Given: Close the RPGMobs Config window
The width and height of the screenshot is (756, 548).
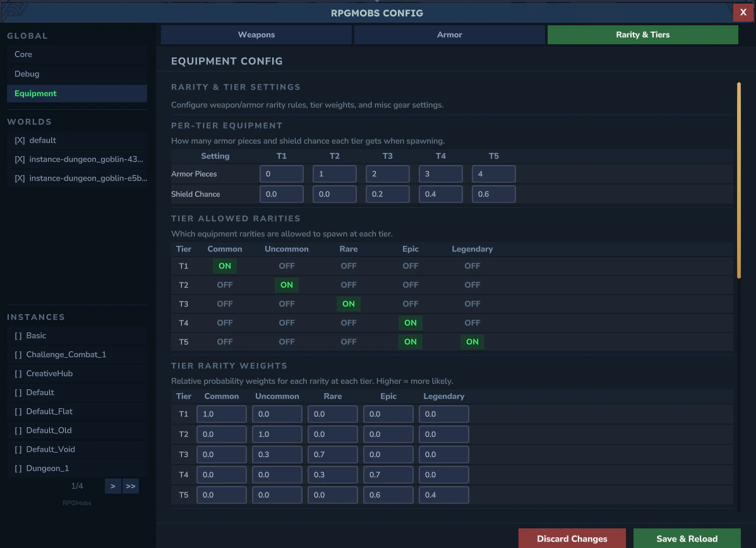Looking at the screenshot, I should coord(743,12).
